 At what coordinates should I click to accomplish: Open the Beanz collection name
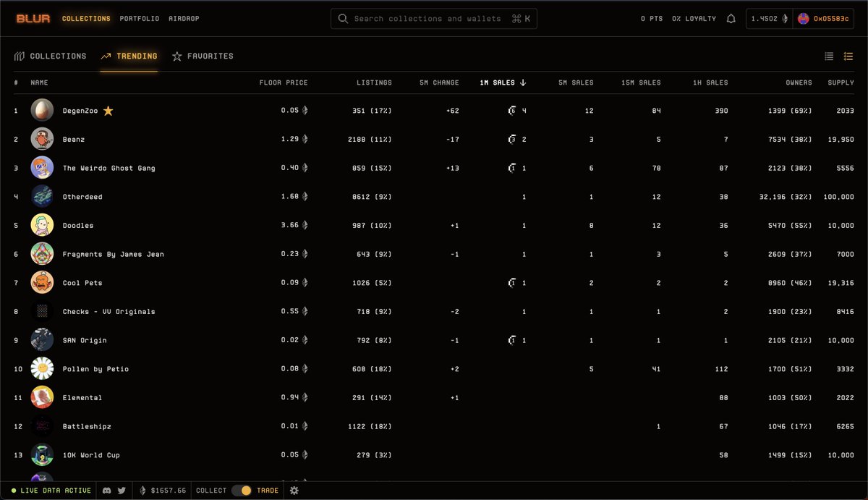(x=74, y=140)
